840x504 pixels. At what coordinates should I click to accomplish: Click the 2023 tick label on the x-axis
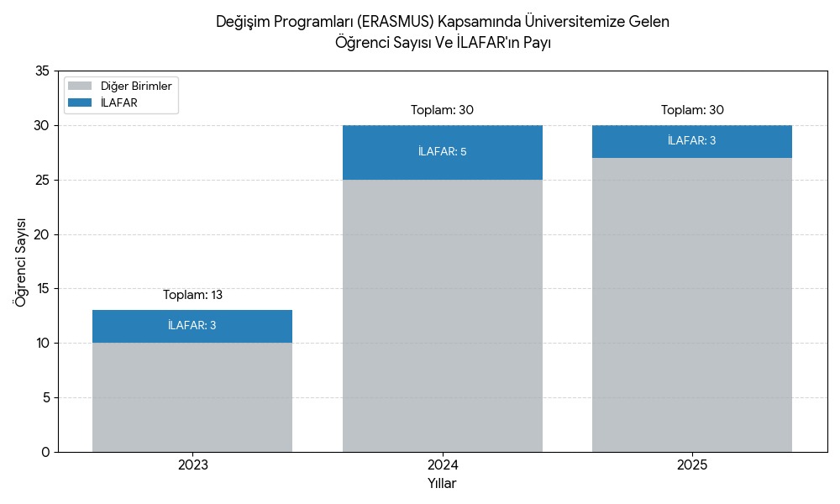click(192, 465)
